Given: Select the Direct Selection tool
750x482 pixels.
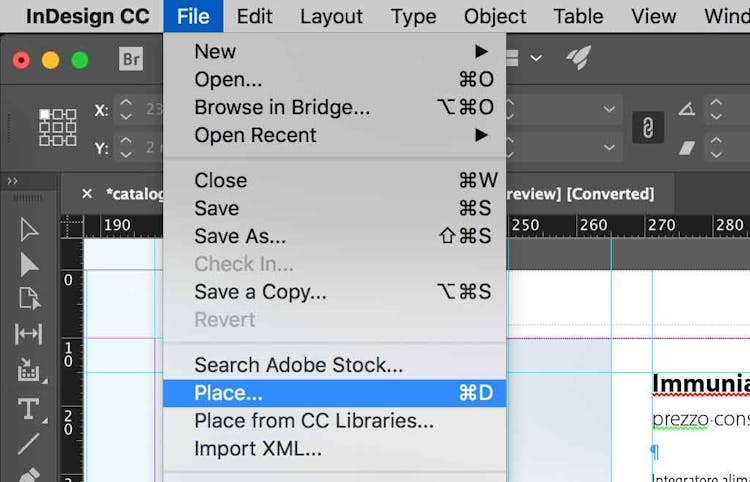Looking at the screenshot, I should [x=29, y=264].
